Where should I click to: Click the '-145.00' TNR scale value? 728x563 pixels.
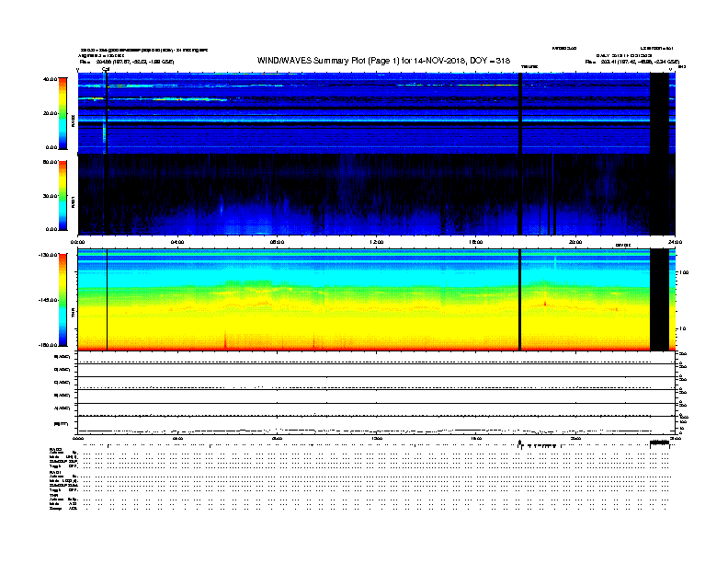click(x=49, y=300)
